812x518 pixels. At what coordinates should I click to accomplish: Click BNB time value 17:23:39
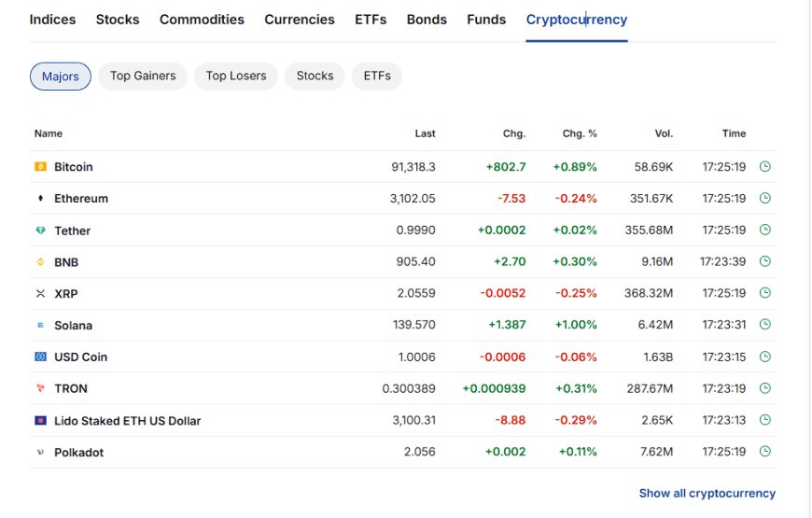pos(723,261)
